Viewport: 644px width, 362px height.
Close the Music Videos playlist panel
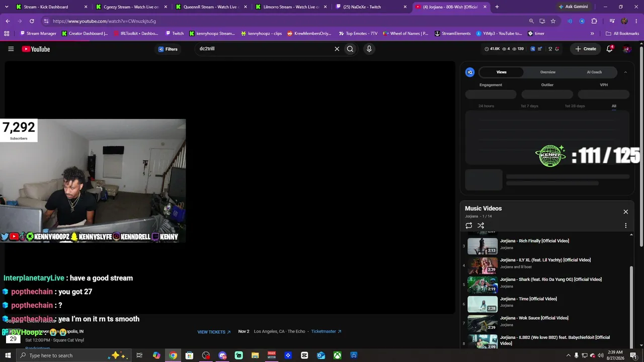[x=626, y=212]
